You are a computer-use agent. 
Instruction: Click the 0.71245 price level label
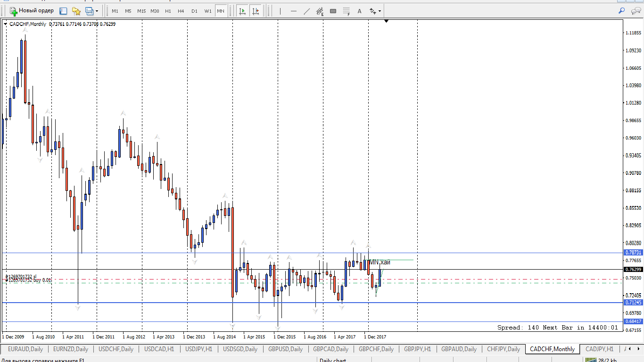(633, 302)
